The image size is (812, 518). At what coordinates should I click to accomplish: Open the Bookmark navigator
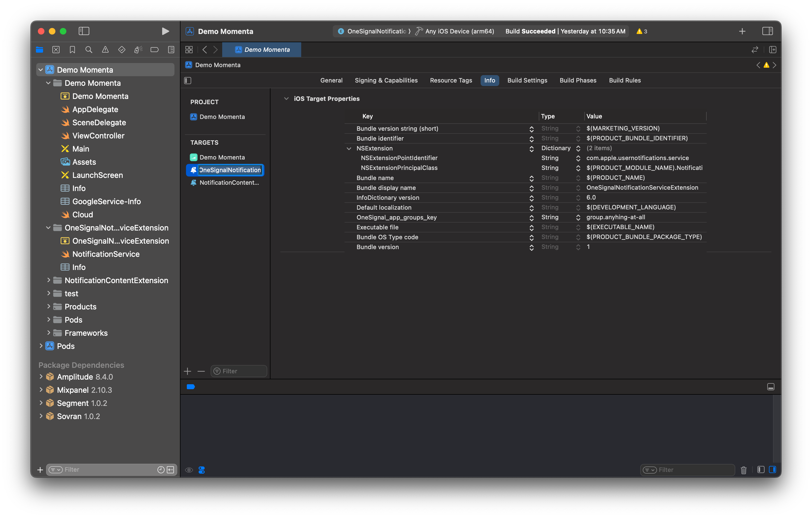(72, 50)
